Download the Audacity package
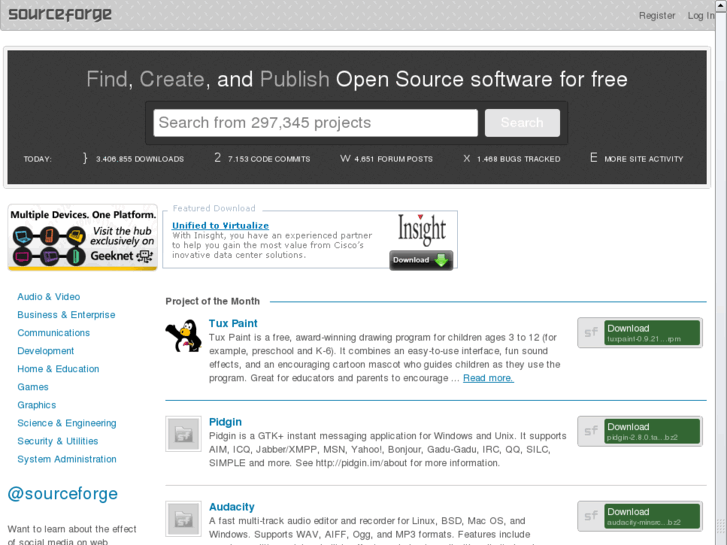Image resolution: width=727 pixels, height=545 pixels. tap(639, 517)
